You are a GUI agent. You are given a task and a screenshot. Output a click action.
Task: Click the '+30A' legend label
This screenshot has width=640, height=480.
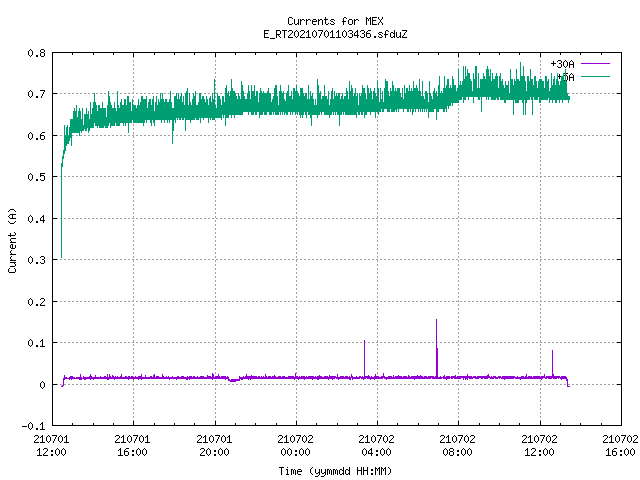coord(562,64)
